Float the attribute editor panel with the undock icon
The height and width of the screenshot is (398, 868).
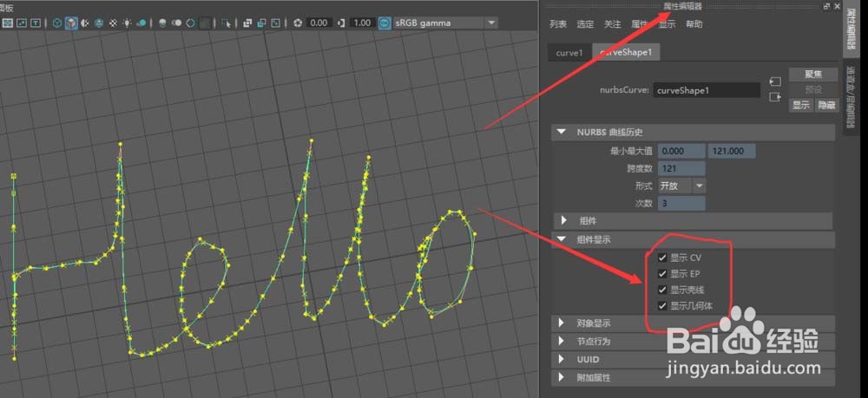click(x=827, y=5)
